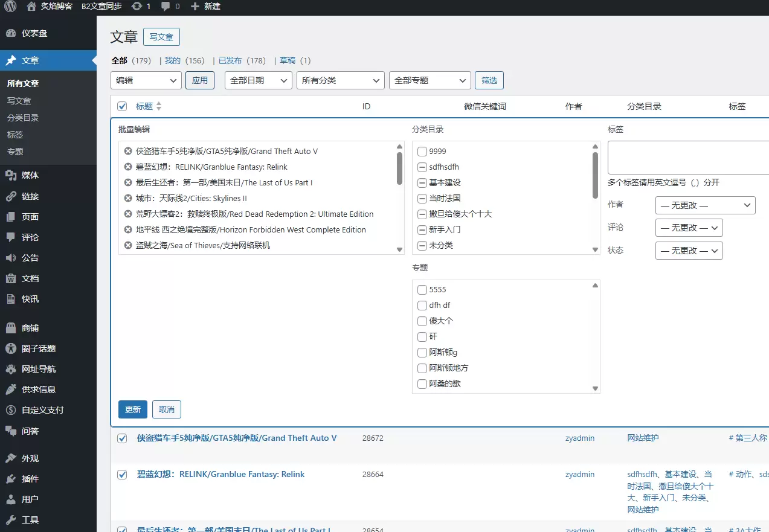
Task: Click the 页面 pages icon
Action: click(x=11, y=217)
